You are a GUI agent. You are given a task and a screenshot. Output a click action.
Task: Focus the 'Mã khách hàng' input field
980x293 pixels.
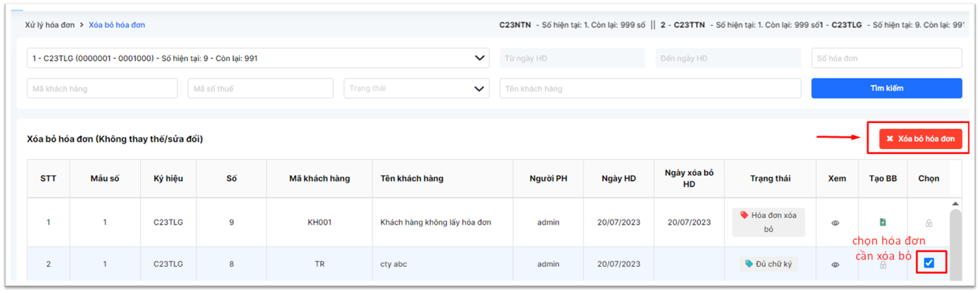pos(102,89)
